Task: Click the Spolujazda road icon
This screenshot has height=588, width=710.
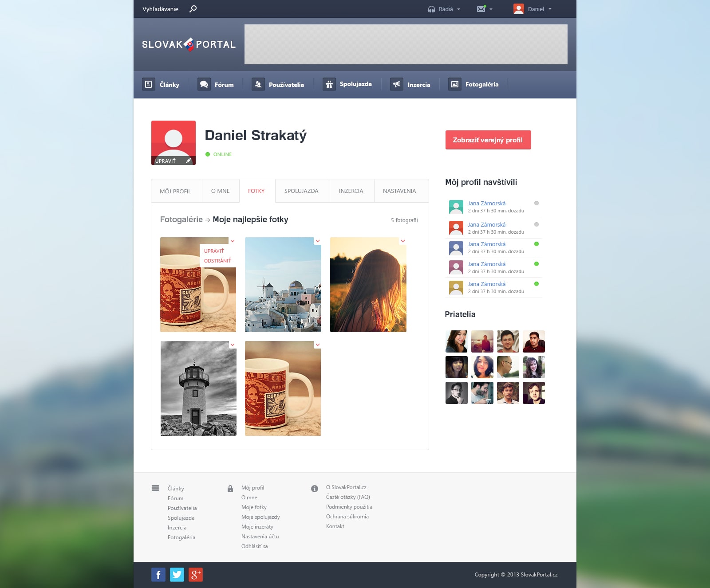Action: coord(329,84)
